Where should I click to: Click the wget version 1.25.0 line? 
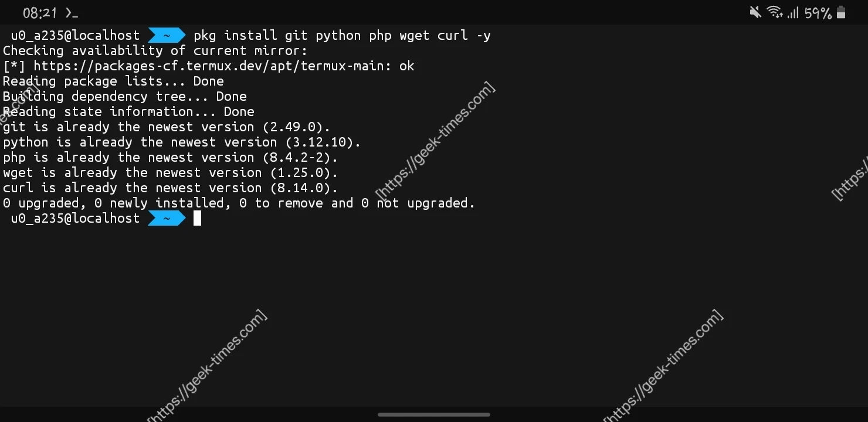170,173
